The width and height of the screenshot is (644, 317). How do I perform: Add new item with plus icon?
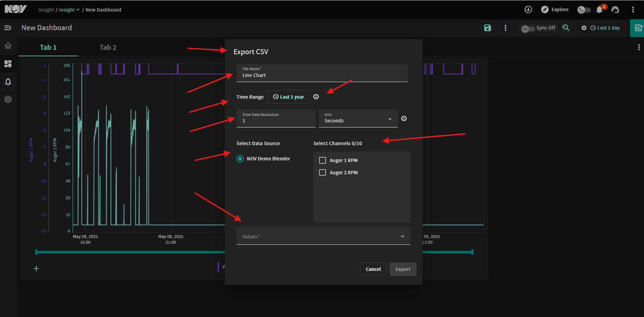[x=36, y=269]
